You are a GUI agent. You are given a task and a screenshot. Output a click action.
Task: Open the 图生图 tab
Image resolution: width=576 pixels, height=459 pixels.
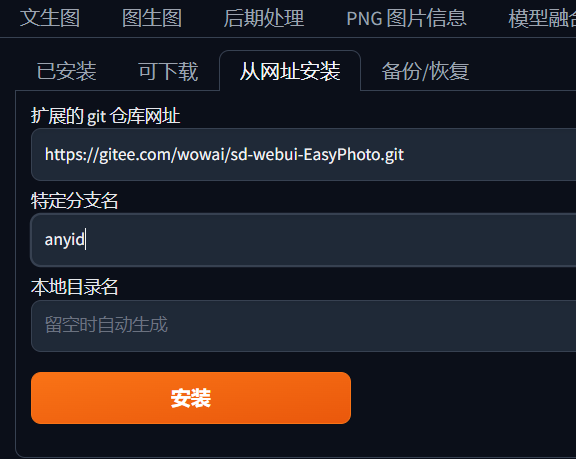152,18
